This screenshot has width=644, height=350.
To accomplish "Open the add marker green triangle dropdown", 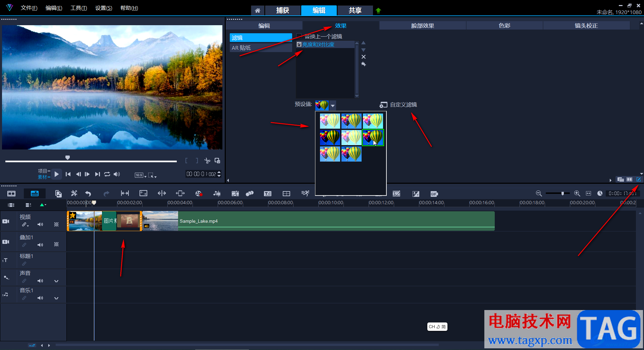I will [x=43, y=205].
